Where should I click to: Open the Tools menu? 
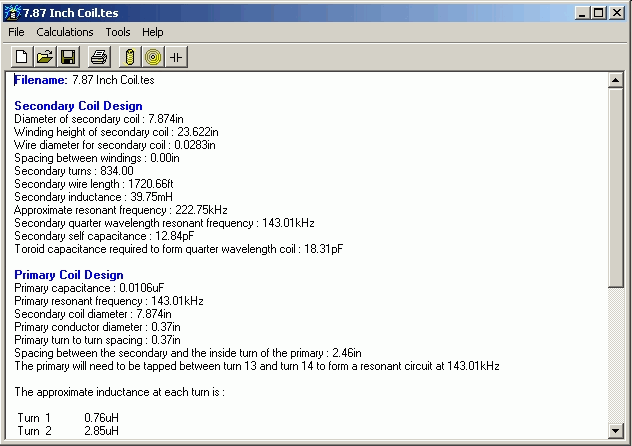117,32
